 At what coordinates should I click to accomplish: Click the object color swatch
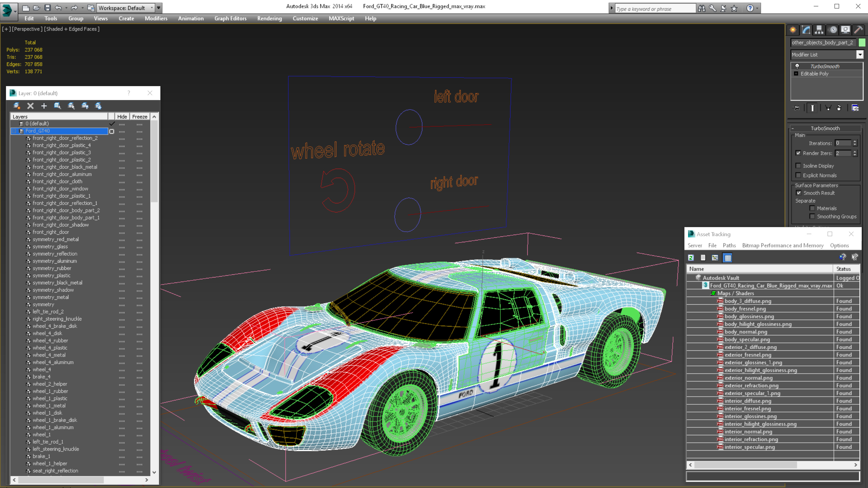pos(862,42)
